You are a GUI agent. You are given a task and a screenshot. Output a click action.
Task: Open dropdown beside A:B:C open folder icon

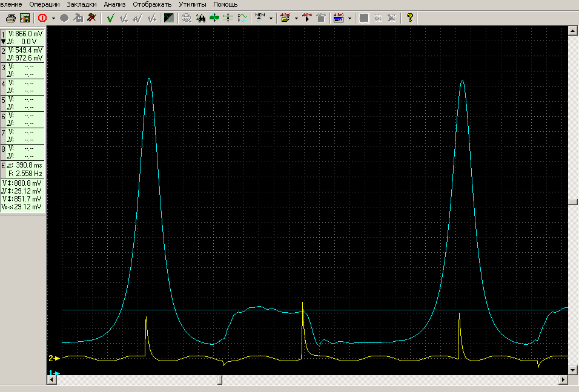click(296, 18)
